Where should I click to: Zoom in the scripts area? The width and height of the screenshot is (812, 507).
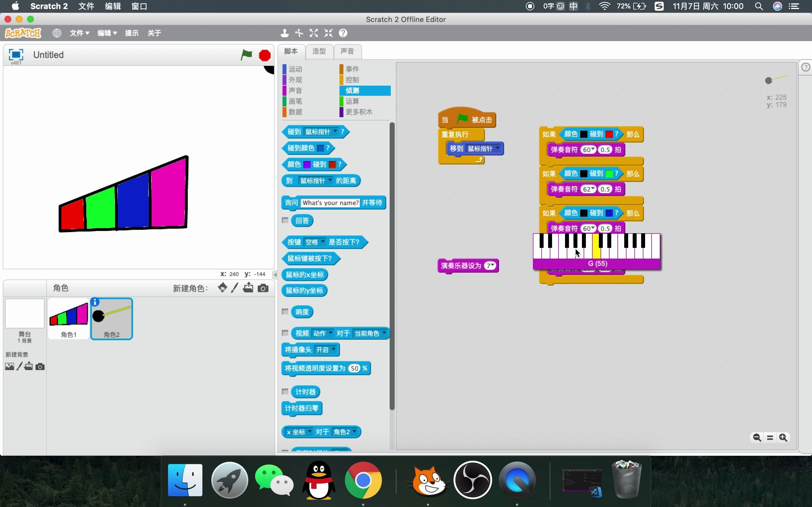pos(783,437)
